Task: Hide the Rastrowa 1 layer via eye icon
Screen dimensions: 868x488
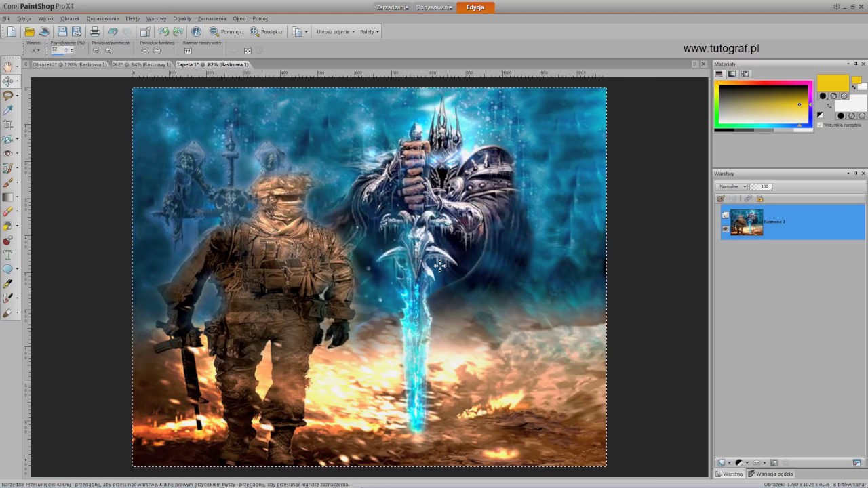Action: pos(725,229)
